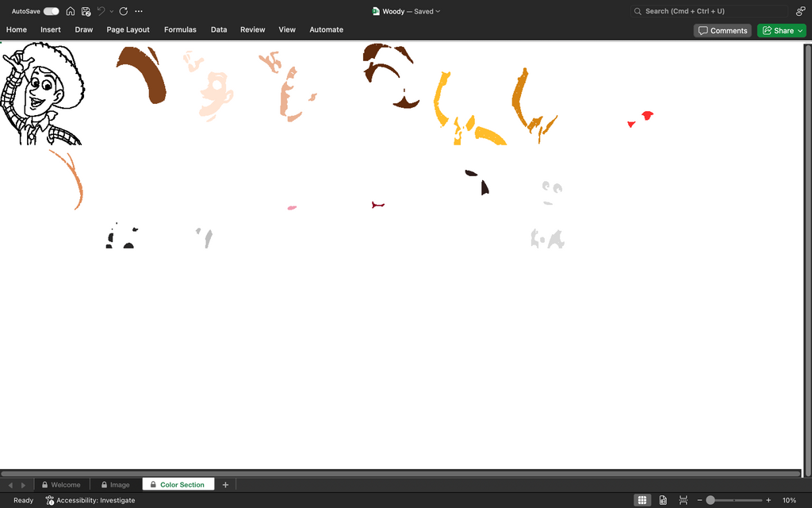Open the more options ellipsis menu
Screen dimensions: 812x508
138,11
